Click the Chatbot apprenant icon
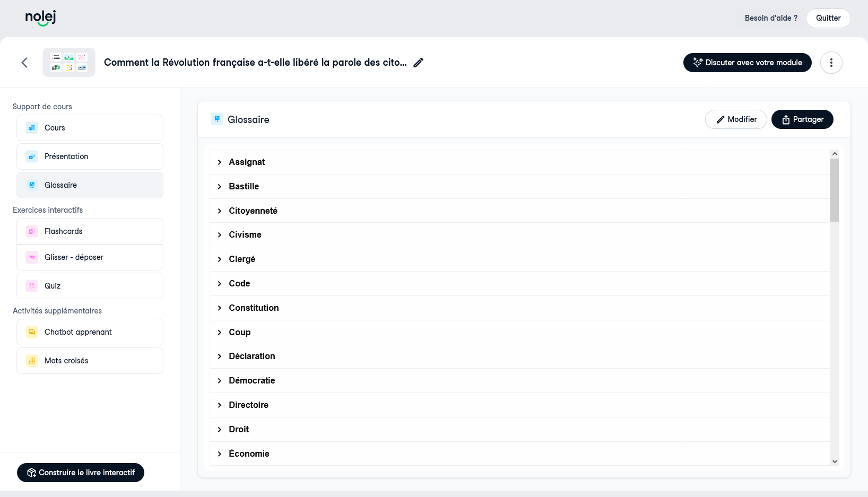 [32, 332]
